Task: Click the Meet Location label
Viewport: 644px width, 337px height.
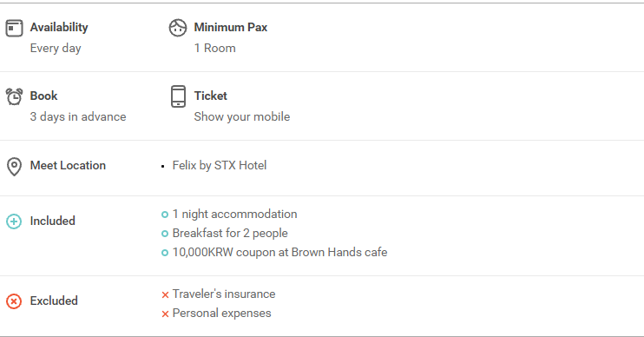Action: [68, 165]
